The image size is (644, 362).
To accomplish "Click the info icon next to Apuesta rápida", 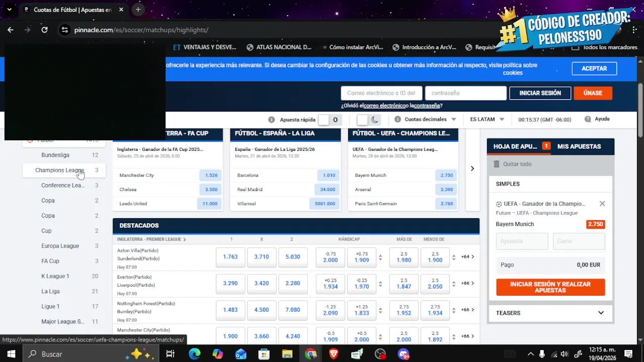I will pyautogui.click(x=272, y=120).
